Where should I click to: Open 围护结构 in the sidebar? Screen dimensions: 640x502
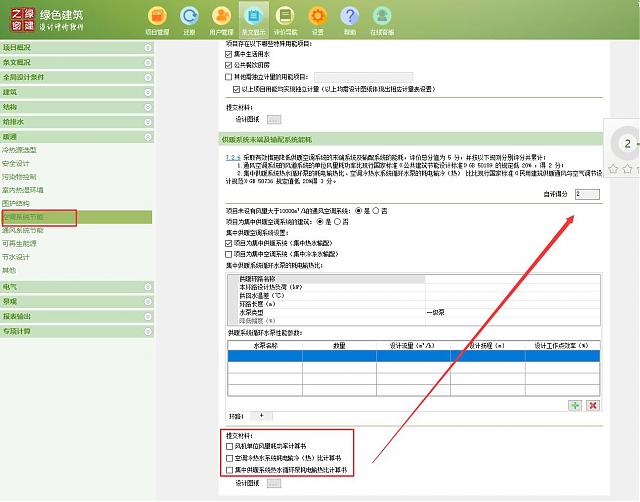tap(16, 204)
